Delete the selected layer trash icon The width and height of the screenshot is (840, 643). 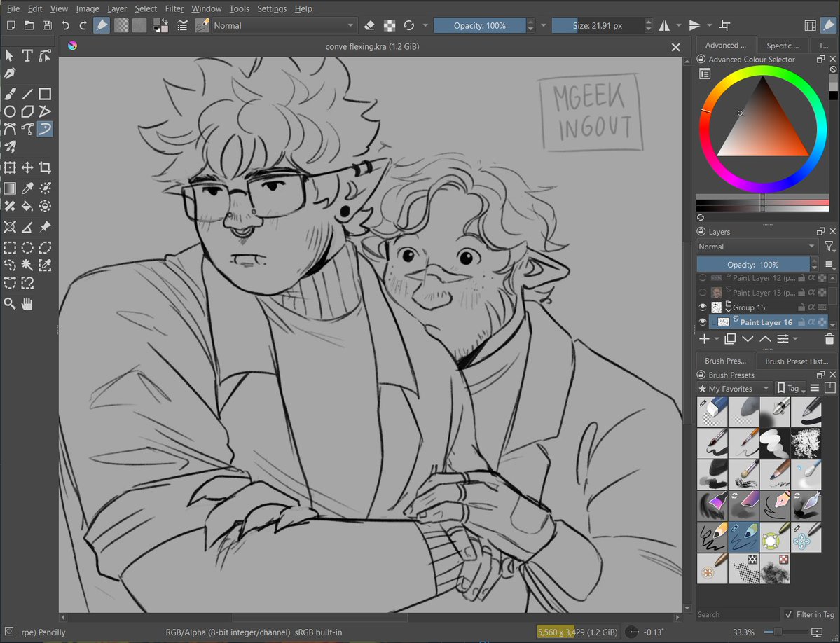coord(829,339)
